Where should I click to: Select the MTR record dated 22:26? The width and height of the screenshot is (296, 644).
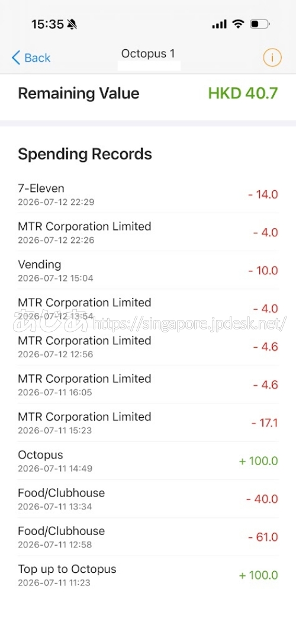(x=148, y=232)
